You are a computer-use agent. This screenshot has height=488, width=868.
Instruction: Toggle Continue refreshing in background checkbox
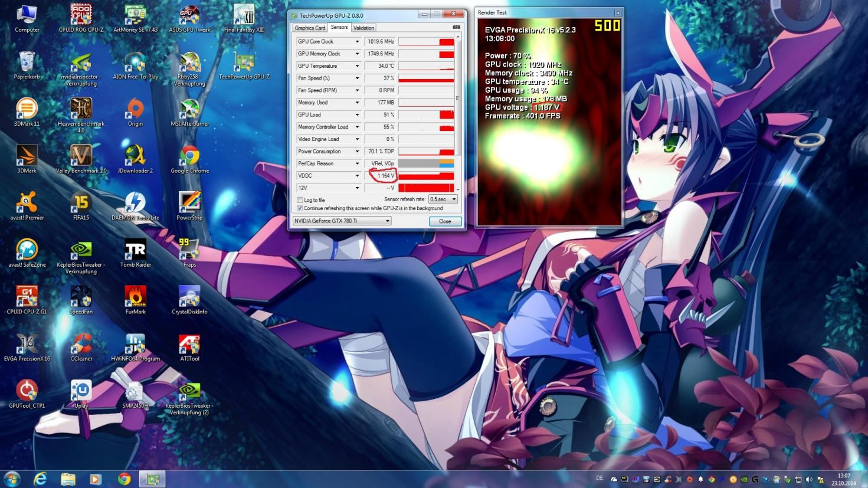point(300,208)
